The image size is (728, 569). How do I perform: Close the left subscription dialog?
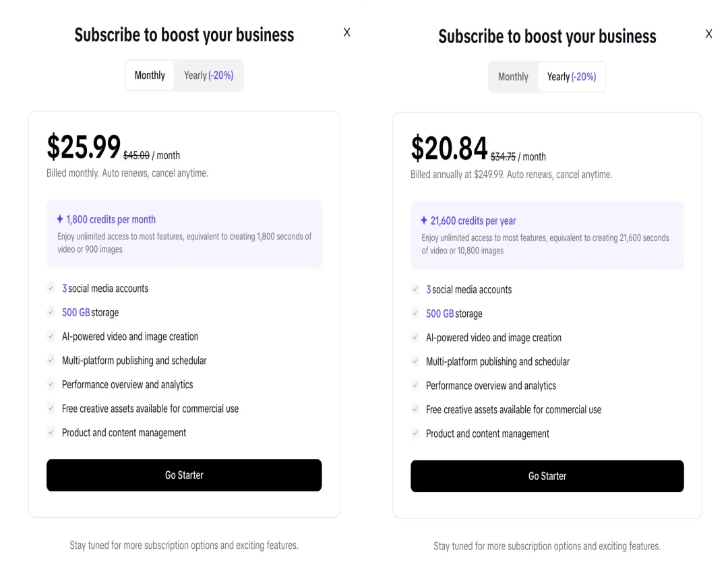(x=347, y=32)
